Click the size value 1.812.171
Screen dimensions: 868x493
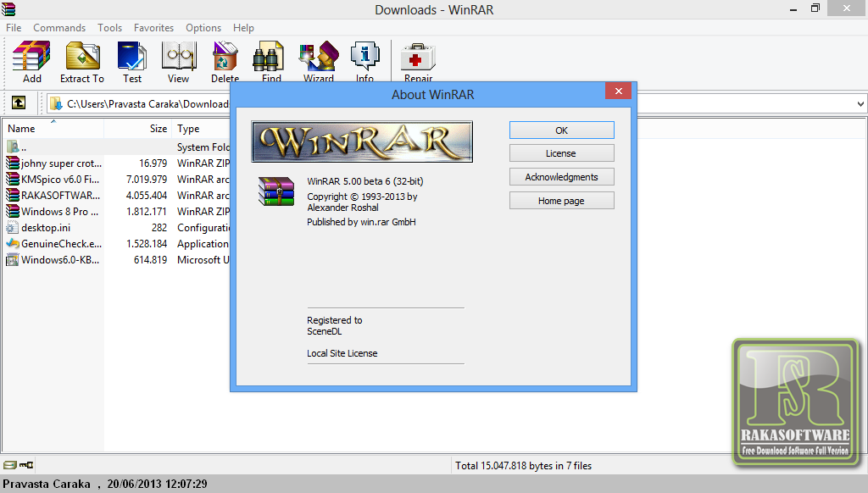146,212
